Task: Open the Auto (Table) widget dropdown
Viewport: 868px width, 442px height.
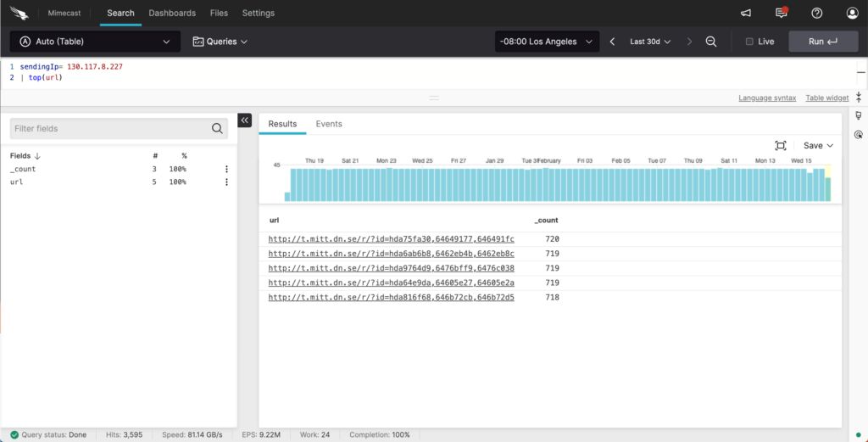Action: [x=95, y=42]
